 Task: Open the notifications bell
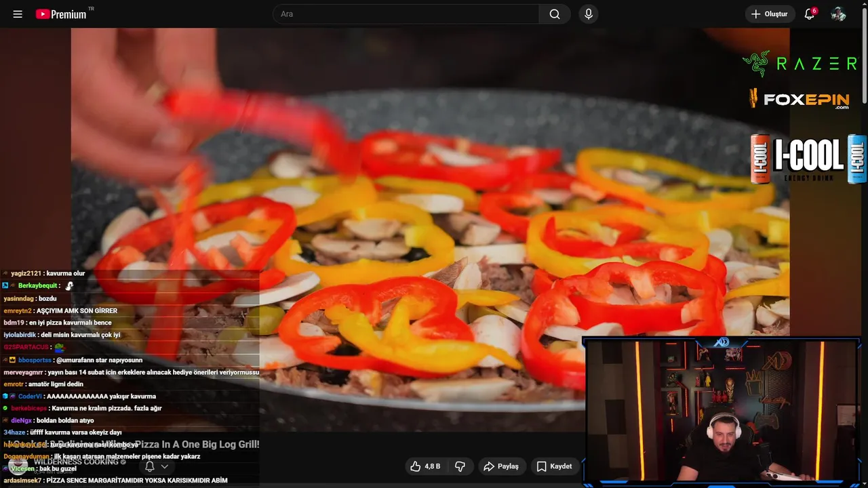(x=809, y=14)
